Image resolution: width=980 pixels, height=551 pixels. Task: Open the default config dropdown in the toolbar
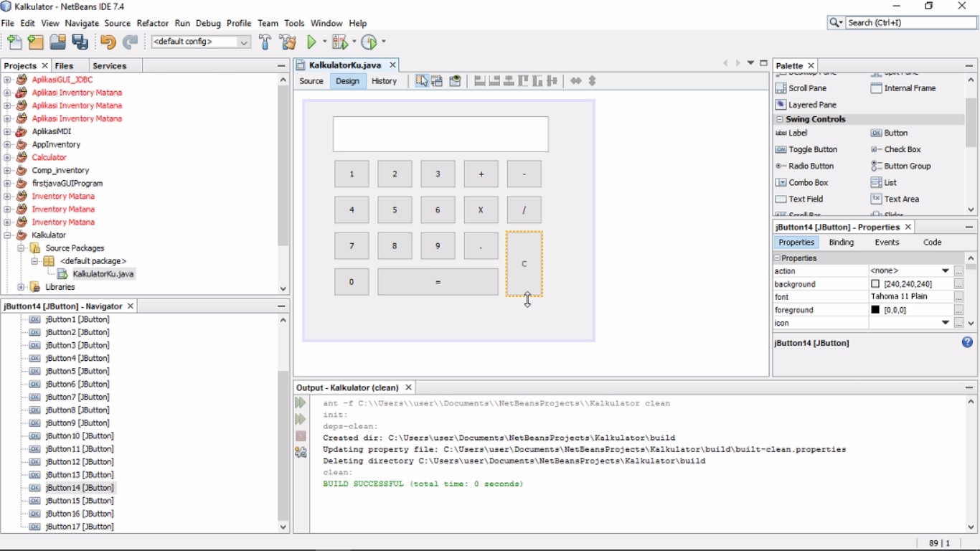(x=242, y=42)
